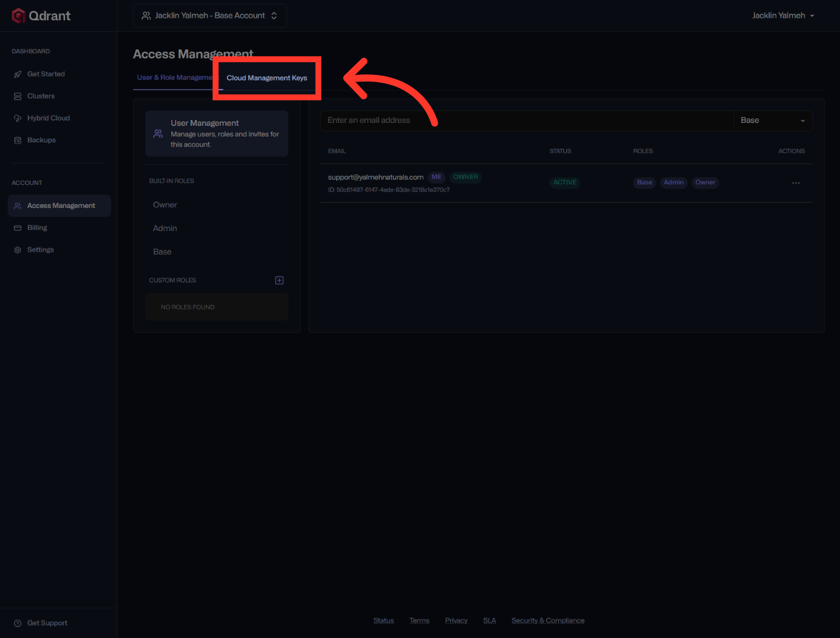Expand the Jacklin Yalmeh user menu
The image size is (840, 638).
[x=783, y=15]
